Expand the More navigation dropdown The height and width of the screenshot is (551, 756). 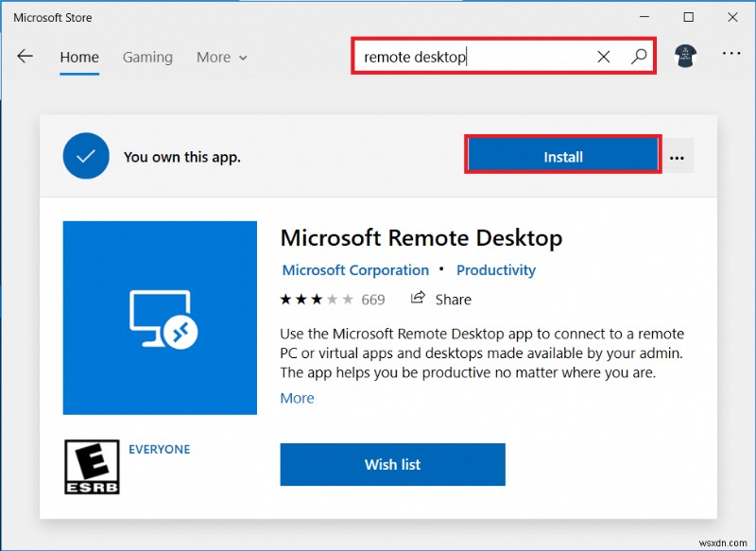221,57
